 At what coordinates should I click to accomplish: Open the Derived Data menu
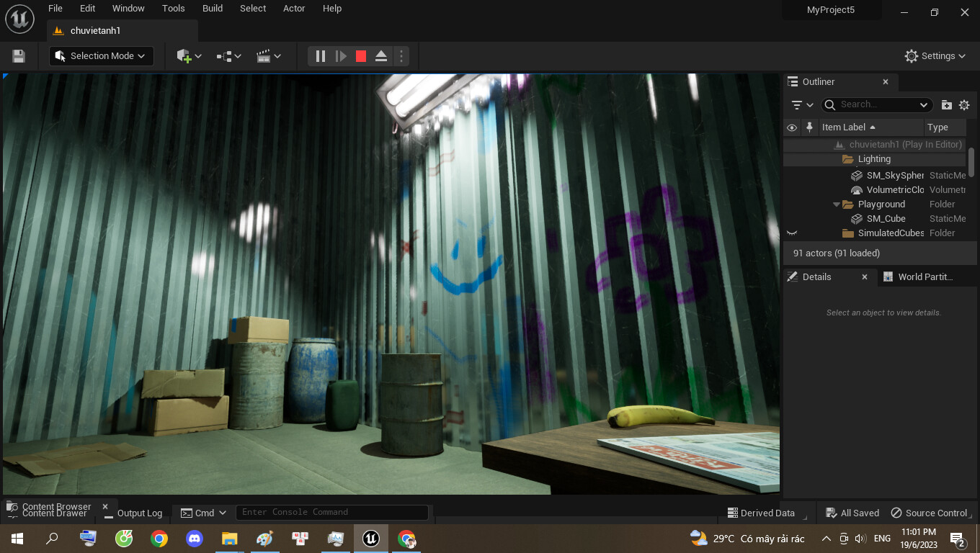pos(761,513)
